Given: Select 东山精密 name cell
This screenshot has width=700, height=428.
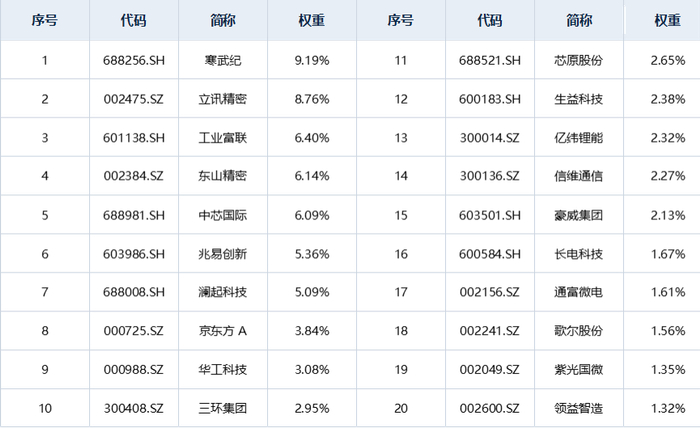Looking at the screenshot, I should click(x=223, y=176).
